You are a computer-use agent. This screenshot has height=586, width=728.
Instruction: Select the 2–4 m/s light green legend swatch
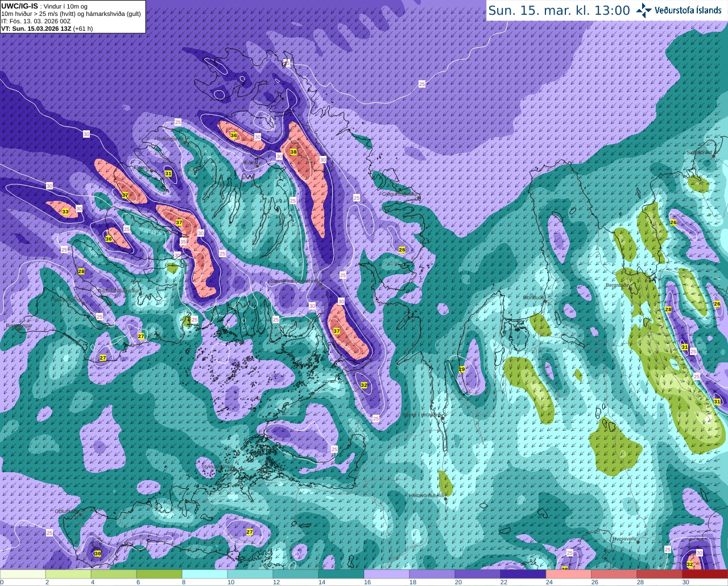click(68, 574)
